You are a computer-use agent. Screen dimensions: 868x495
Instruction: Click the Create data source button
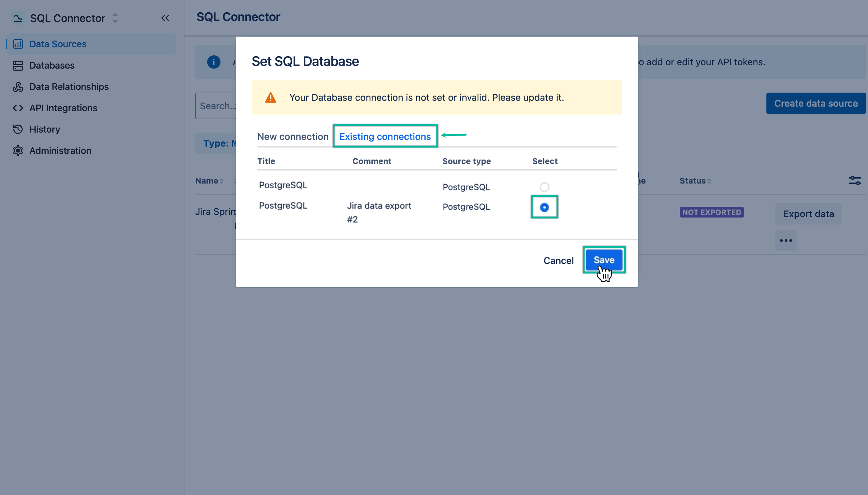tap(816, 103)
